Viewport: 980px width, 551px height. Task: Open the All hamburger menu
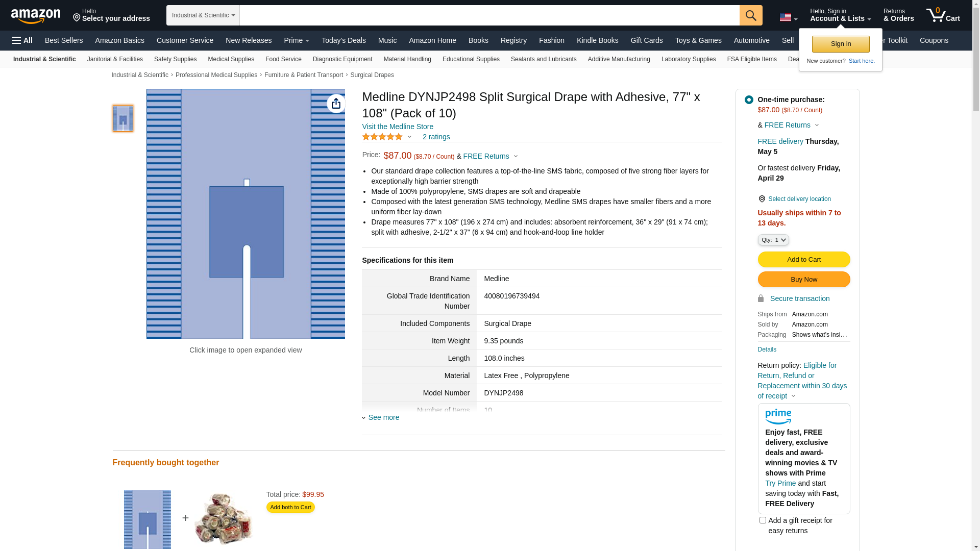22,40
